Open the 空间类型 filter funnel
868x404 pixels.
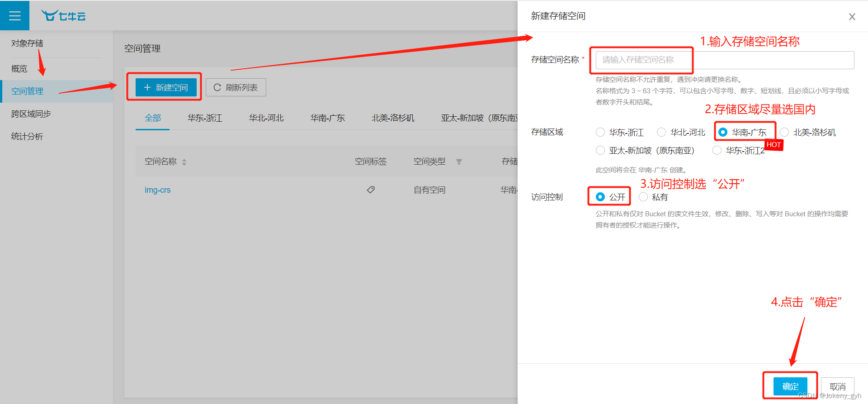click(x=459, y=162)
